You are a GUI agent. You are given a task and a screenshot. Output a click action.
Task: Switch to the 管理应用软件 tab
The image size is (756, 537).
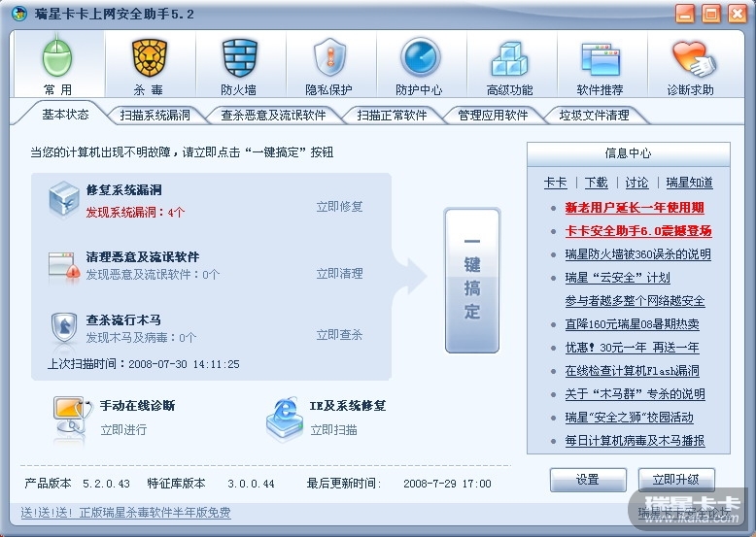(x=493, y=116)
